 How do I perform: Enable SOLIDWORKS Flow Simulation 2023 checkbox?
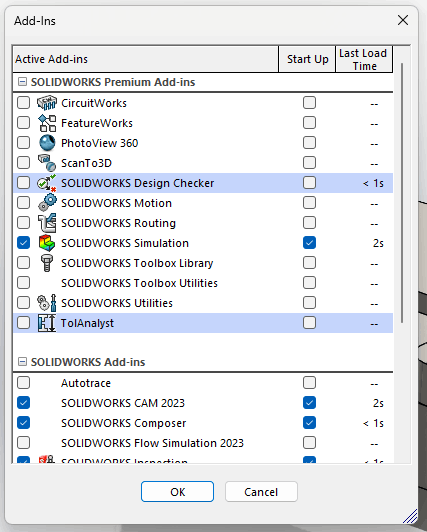pos(23,443)
